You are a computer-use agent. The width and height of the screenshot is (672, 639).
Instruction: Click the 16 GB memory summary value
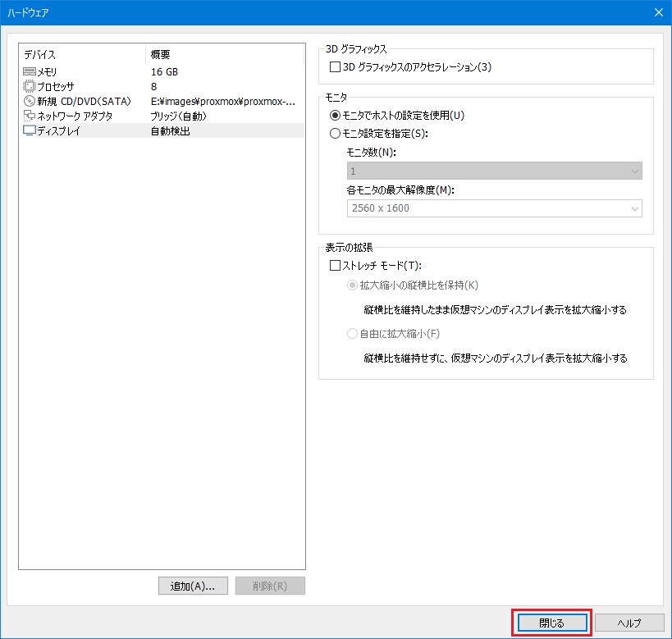coord(164,72)
